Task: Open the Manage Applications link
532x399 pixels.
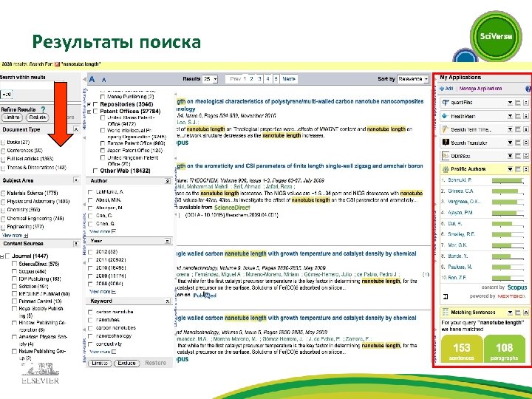Action: tap(480, 89)
